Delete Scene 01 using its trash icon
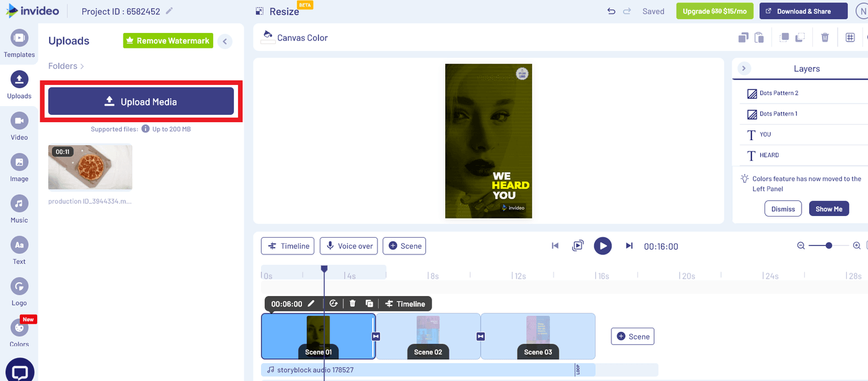Screen dimensions: 868x381 352,303
